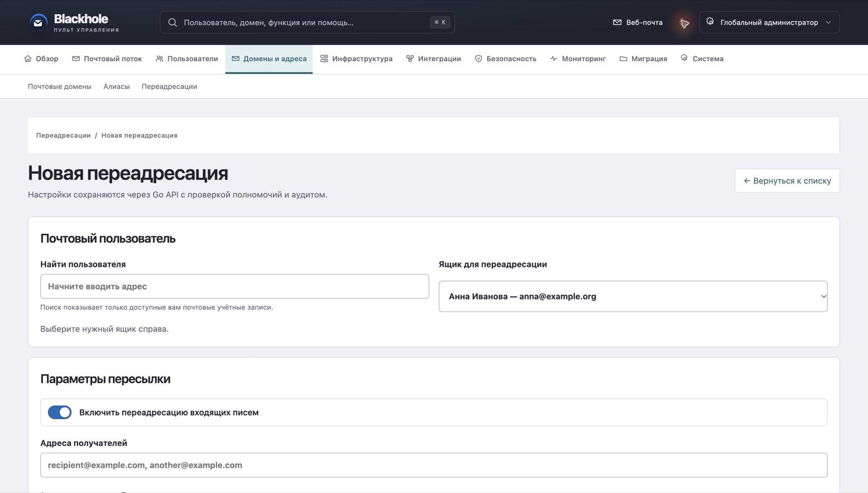868x493 pixels.
Task: Click the folder icon beside Миграция
Action: pos(623,59)
